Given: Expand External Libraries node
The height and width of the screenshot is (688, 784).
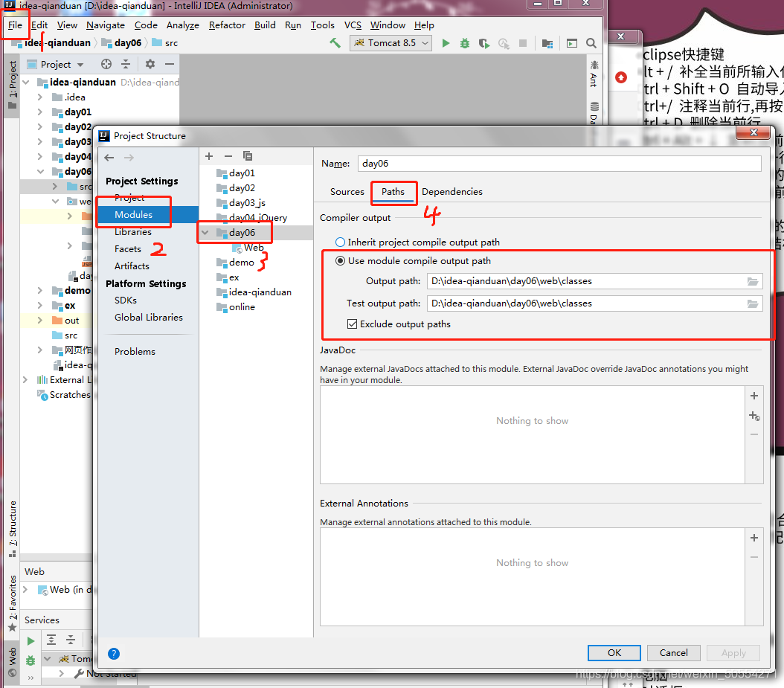Looking at the screenshot, I should (25, 380).
